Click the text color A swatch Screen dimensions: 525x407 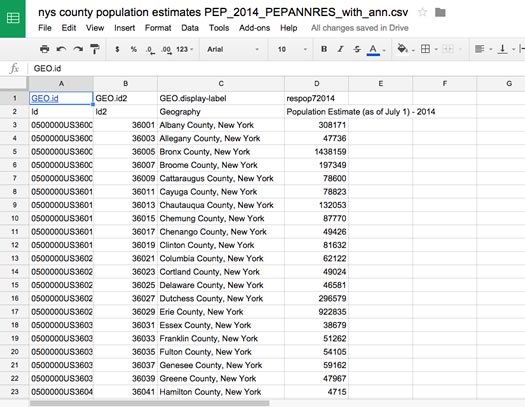373,50
